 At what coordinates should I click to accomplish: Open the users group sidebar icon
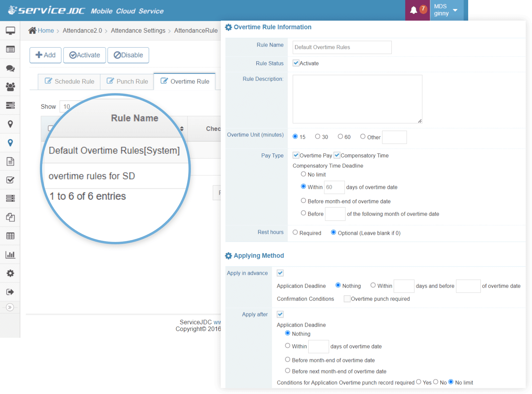[10, 87]
